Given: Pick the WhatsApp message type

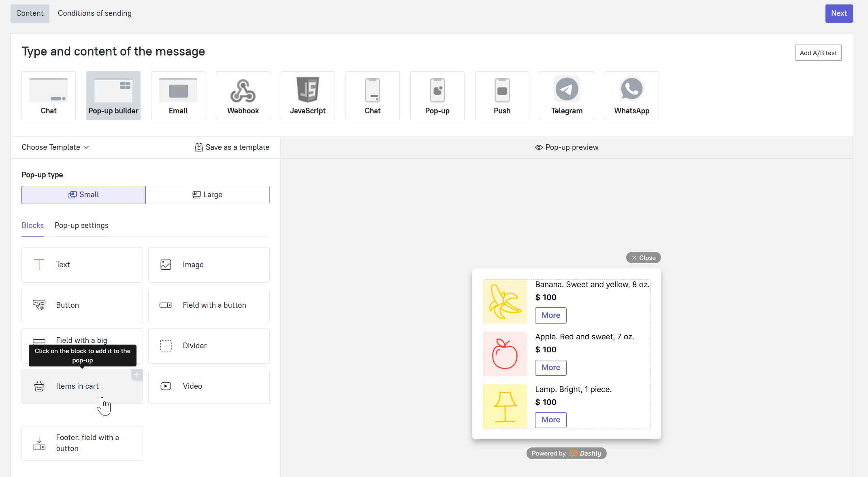Looking at the screenshot, I should tap(631, 96).
